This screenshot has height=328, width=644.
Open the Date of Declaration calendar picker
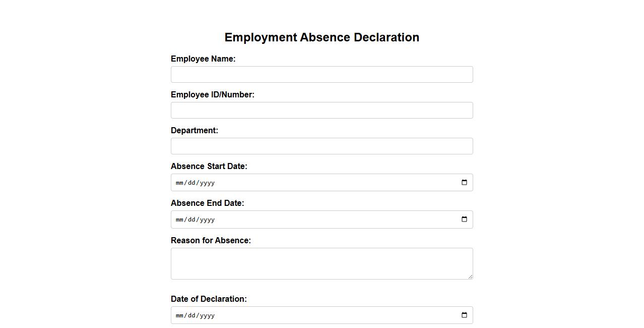pyautogui.click(x=464, y=315)
